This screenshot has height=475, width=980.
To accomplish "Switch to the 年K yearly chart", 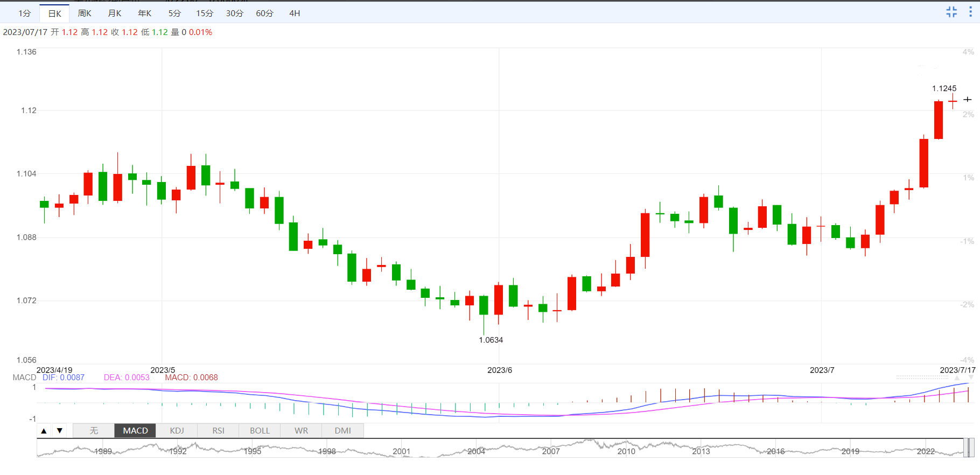I will tap(145, 13).
